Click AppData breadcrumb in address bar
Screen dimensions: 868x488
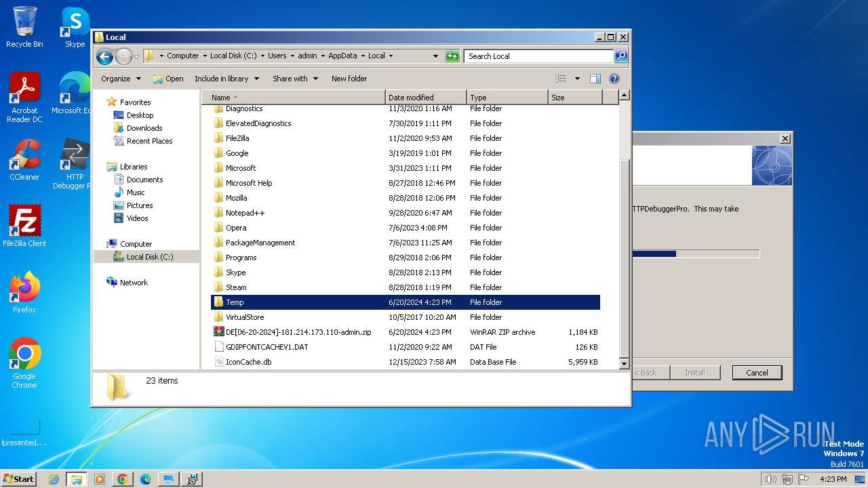click(342, 56)
